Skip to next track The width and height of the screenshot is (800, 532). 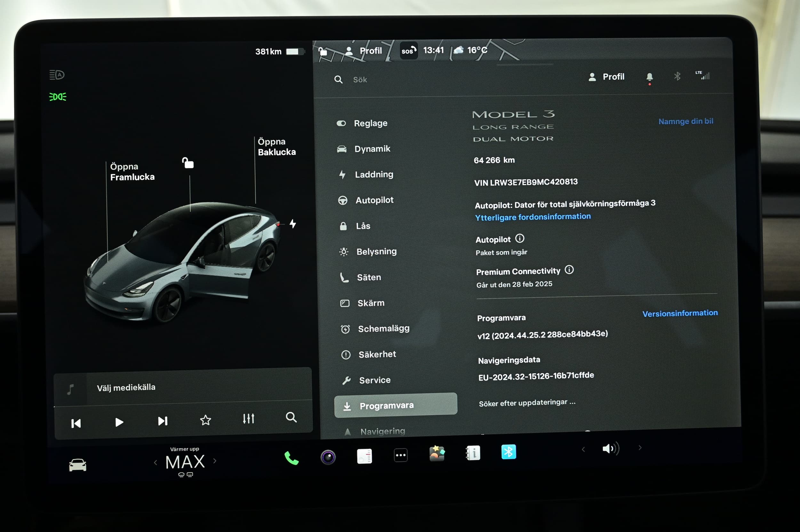tap(163, 421)
